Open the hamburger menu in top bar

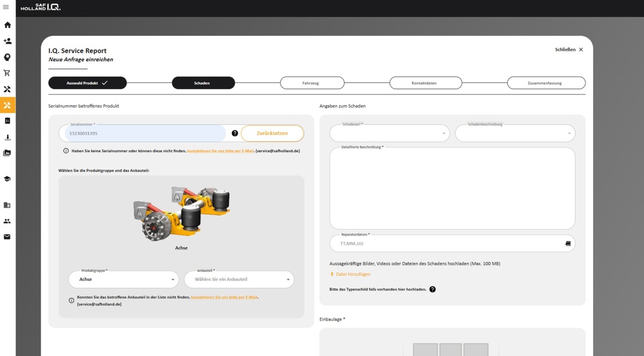tap(6, 7)
